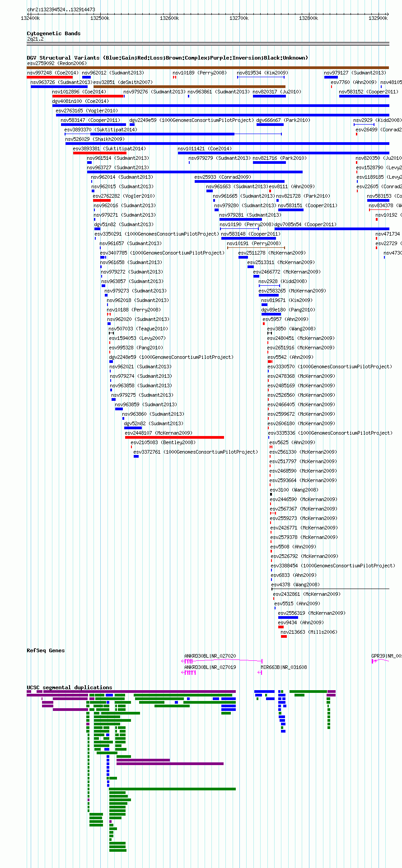Select esv3372761 1000Genomes variant

tap(136, 456)
